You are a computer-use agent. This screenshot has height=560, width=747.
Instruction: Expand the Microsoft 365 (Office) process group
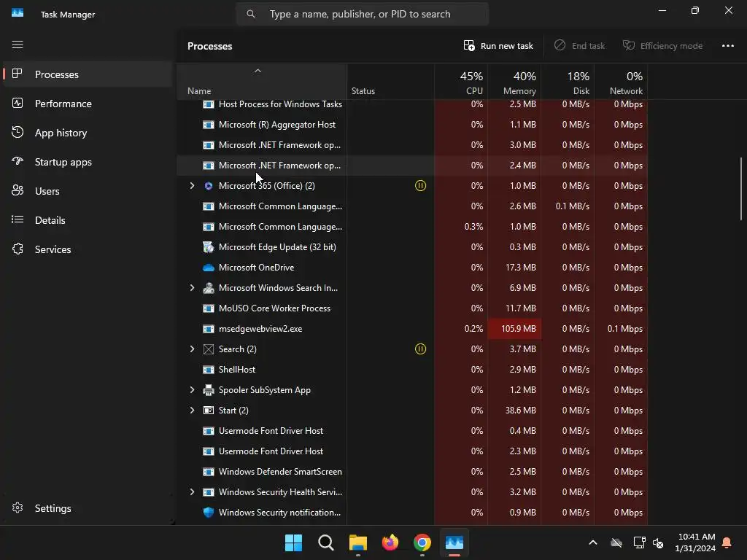pos(192,186)
